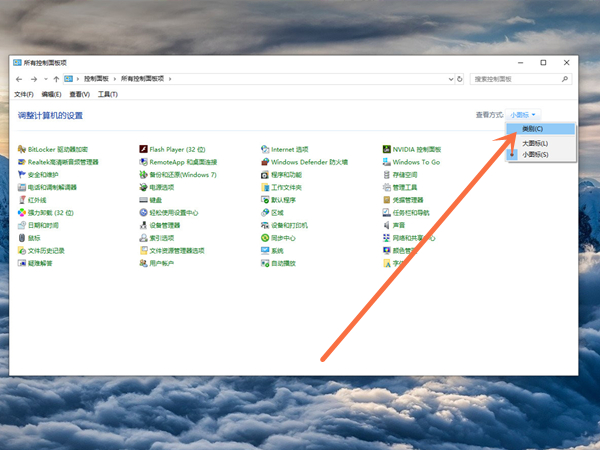Image resolution: width=600 pixels, height=450 pixels.
Task: Select 类别(C) from view menu
Action: [x=533, y=129]
